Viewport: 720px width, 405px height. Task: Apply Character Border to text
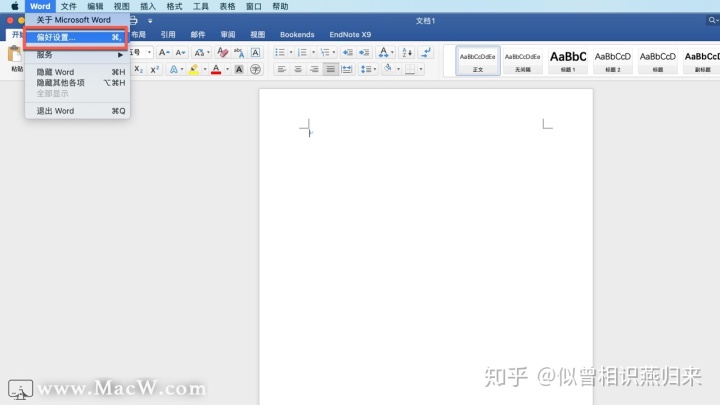click(255, 52)
